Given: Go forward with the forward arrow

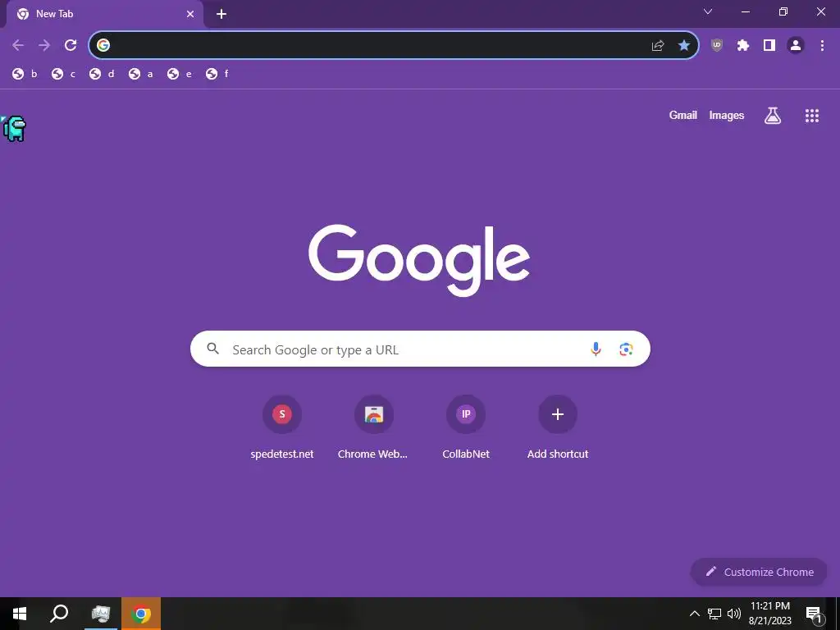Looking at the screenshot, I should click(x=44, y=46).
